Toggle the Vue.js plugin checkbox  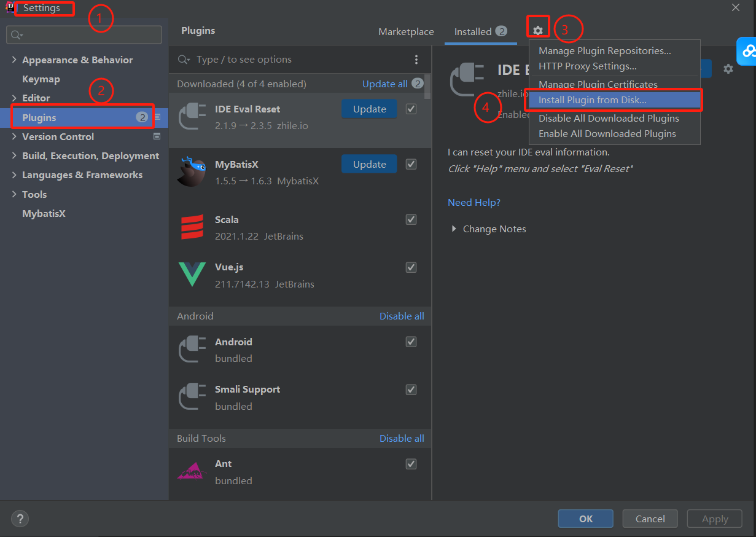point(411,267)
